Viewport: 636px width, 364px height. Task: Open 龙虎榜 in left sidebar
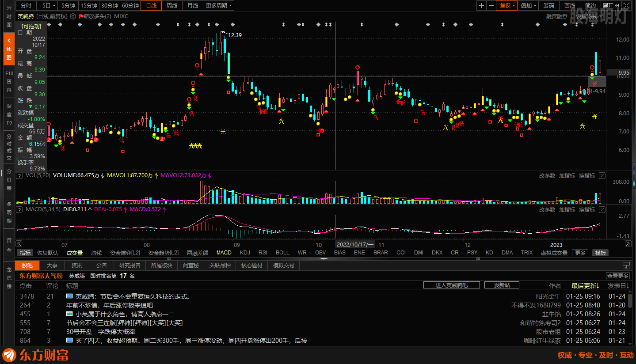tap(9, 277)
